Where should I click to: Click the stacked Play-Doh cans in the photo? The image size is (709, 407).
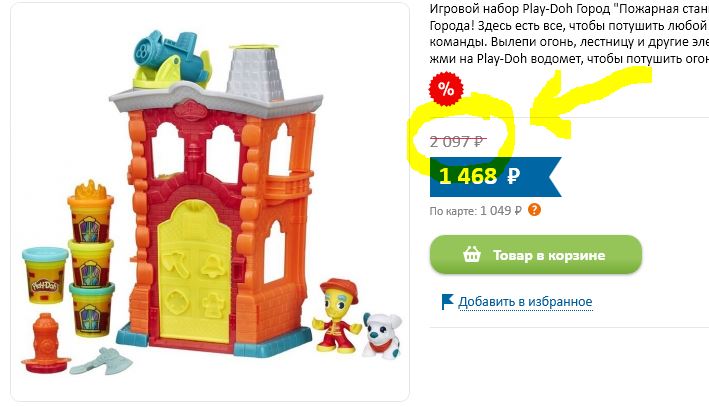[x=91, y=260]
